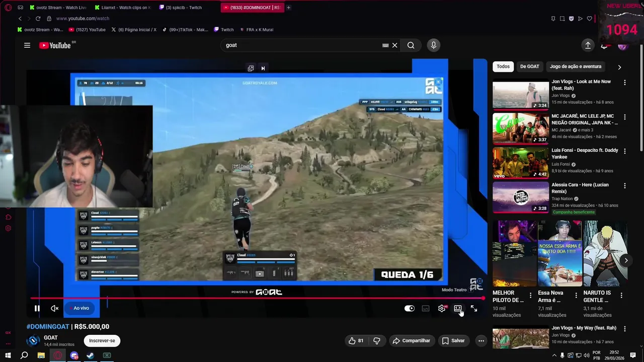Click the progress bar scrubber handle
Viewport: 644px width, 362px height.
pos(483,298)
